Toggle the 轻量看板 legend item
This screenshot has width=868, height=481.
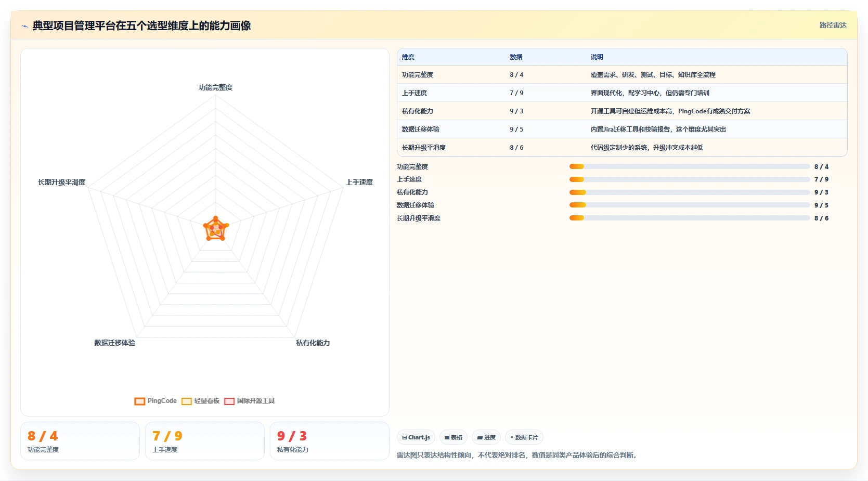tap(200, 401)
